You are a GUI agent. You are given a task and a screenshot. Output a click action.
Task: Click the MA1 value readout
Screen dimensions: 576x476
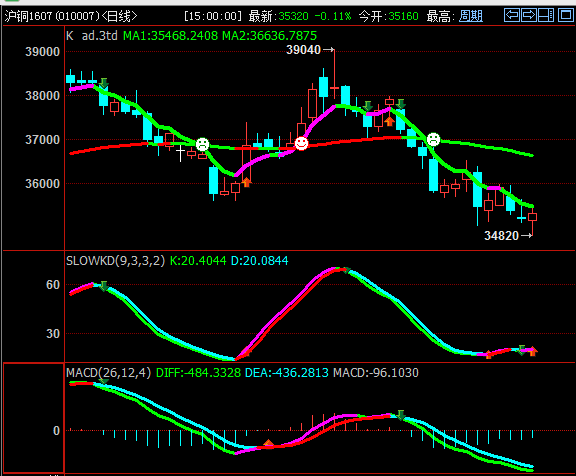point(170,36)
